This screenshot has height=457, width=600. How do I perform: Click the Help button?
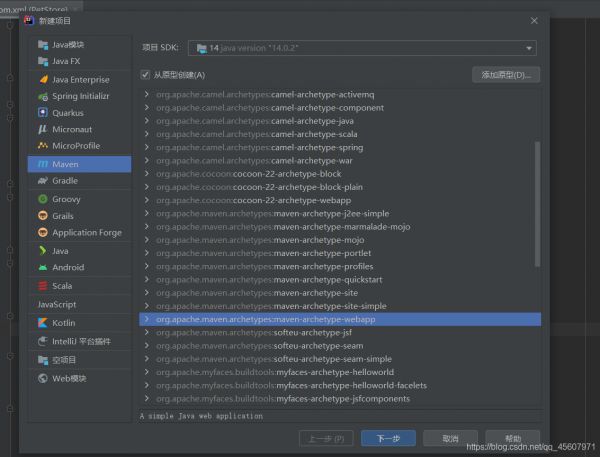point(513,438)
